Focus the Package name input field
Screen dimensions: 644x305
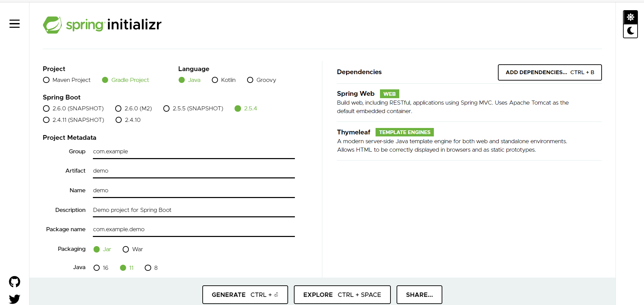194,230
